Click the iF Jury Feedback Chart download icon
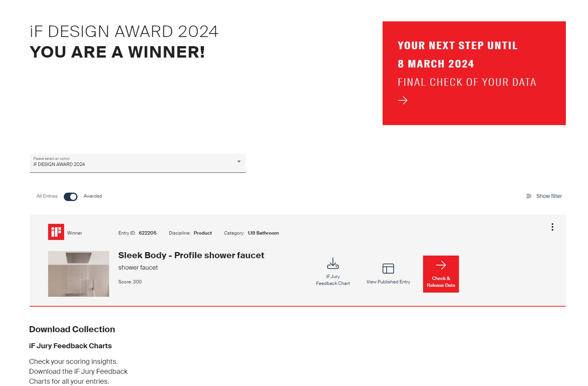The height and width of the screenshot is (386, 588). click(x=333, y=264)
